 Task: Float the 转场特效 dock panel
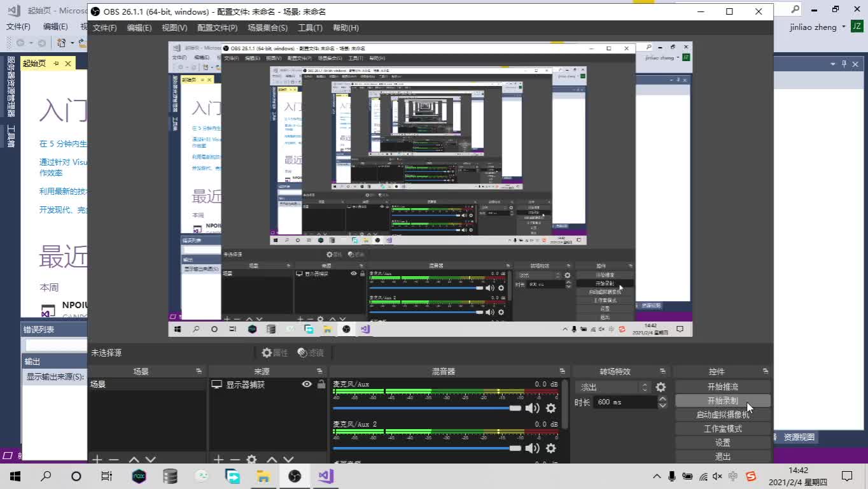point(662,371)
